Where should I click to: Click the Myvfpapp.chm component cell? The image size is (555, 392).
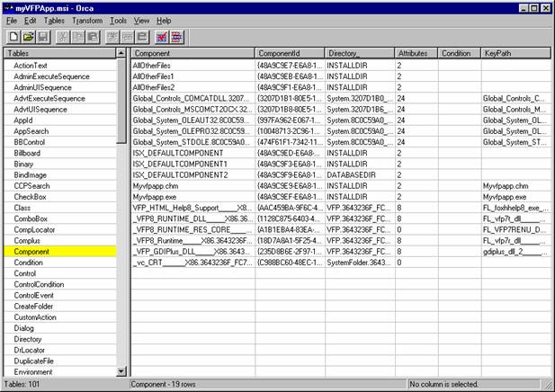[x=192, y=186]
